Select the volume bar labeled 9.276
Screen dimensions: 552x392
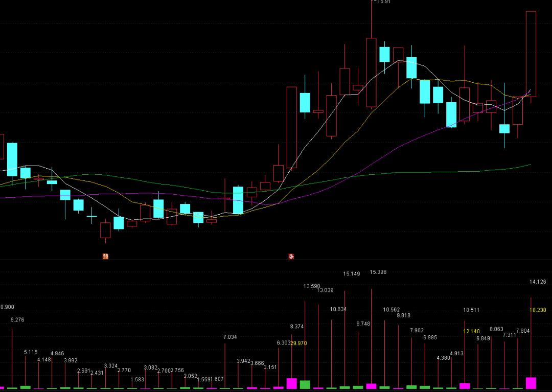[12, 358]
